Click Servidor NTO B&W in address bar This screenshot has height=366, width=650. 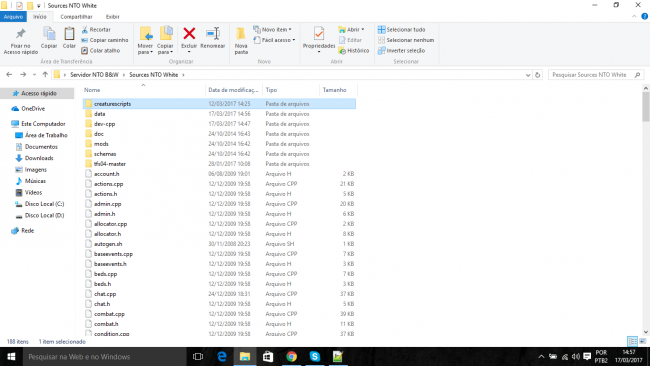click(x=94, y=75)
